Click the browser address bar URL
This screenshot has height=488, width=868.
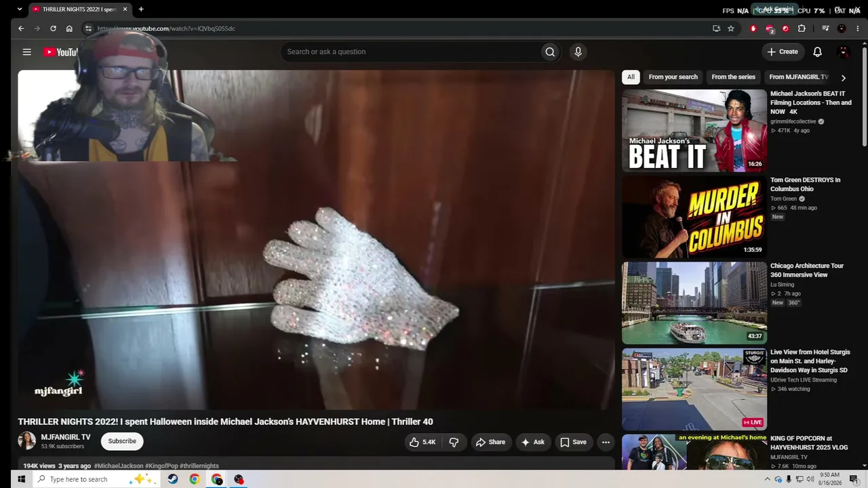pyautogui.click(x=166, y=28)
